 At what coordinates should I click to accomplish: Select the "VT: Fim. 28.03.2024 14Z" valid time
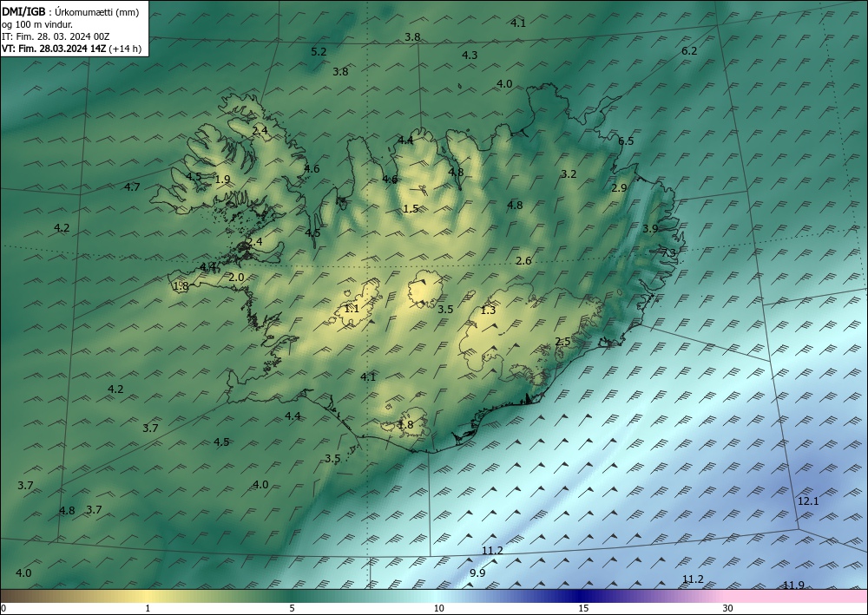point(54,49)
